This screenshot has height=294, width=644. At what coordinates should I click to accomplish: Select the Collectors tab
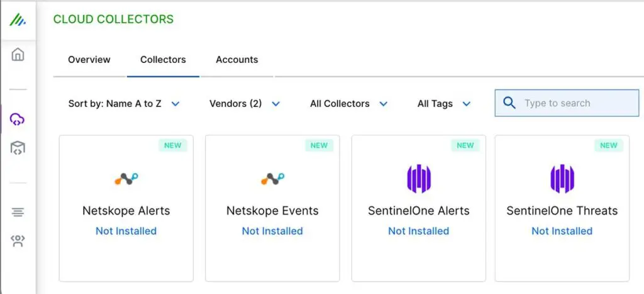tap(163, 60)
